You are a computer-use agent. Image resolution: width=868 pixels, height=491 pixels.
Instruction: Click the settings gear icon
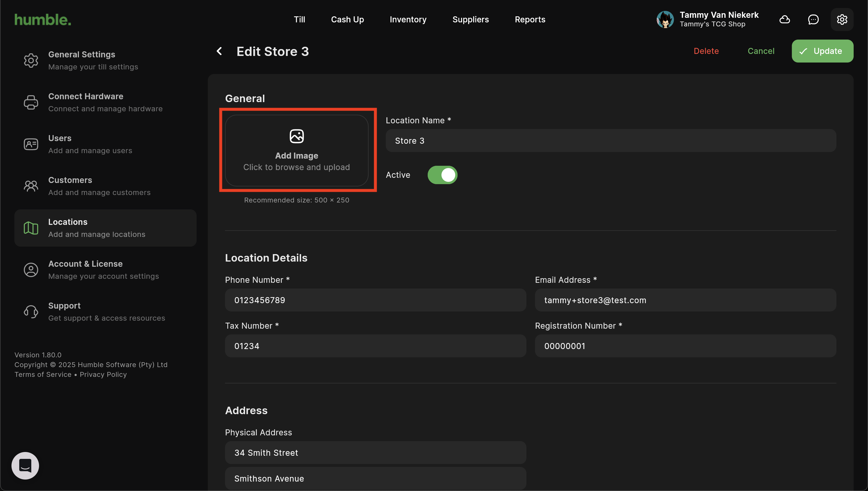(842, 20)
